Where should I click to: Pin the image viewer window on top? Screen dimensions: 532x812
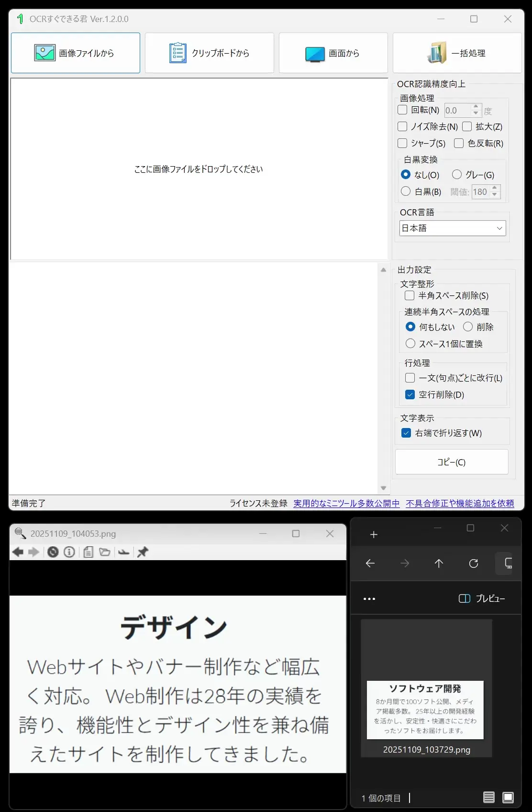(143, 552)
